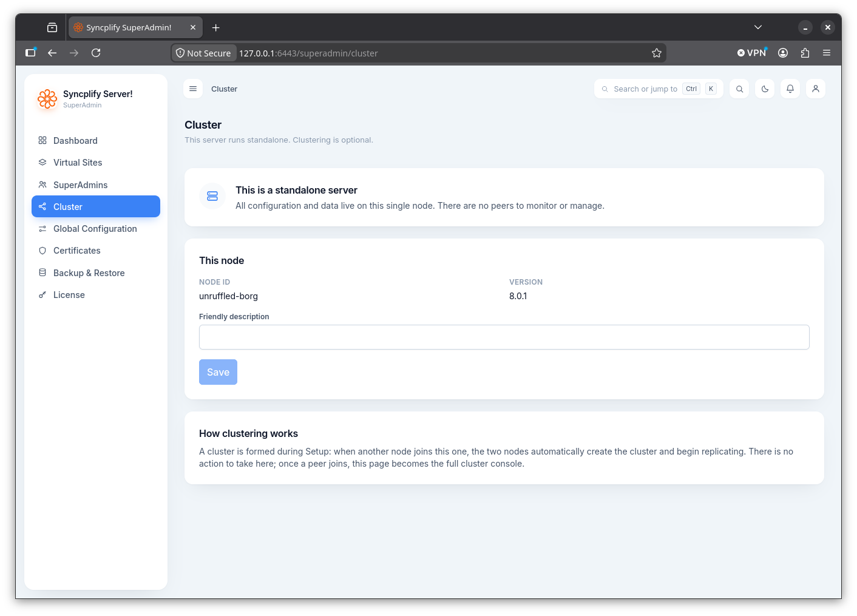Toggle the browser sidebar panel icon
The image size is (857, 616).
[30, 53]
